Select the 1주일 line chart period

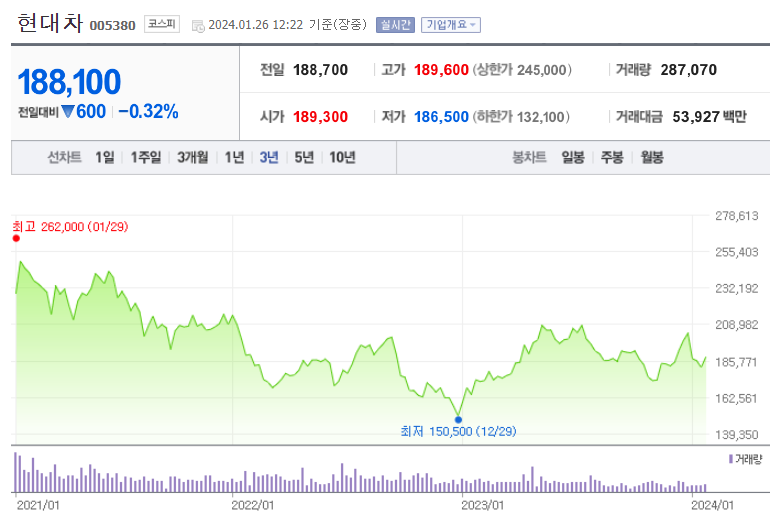coord(145,157)
